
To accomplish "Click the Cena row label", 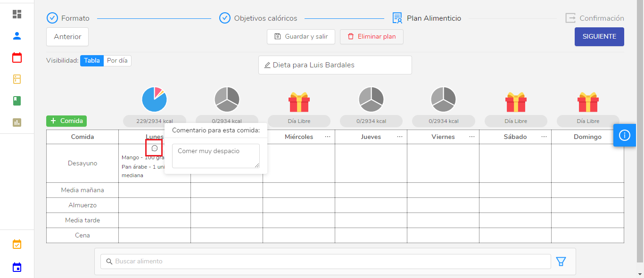I will [83, 236].
